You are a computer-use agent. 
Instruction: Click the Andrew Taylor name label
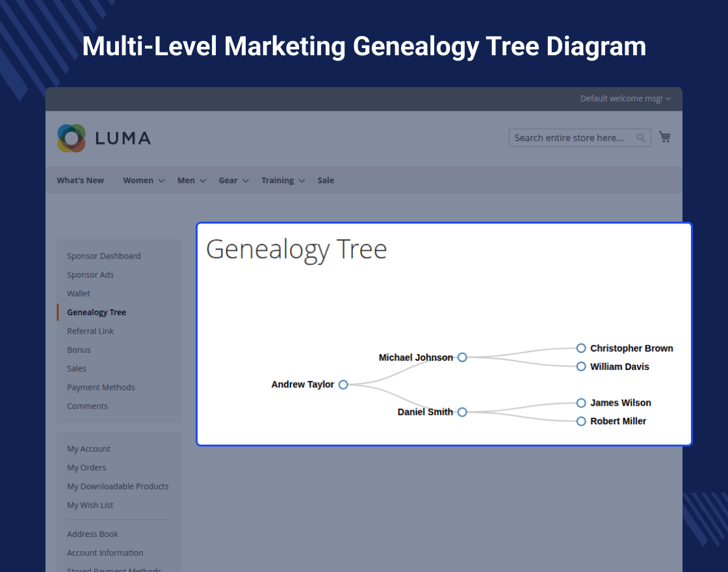tap(303, 384)
